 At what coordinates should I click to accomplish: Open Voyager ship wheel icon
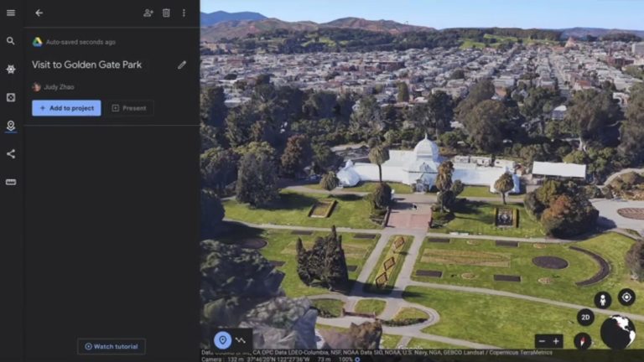coord(11,70)
